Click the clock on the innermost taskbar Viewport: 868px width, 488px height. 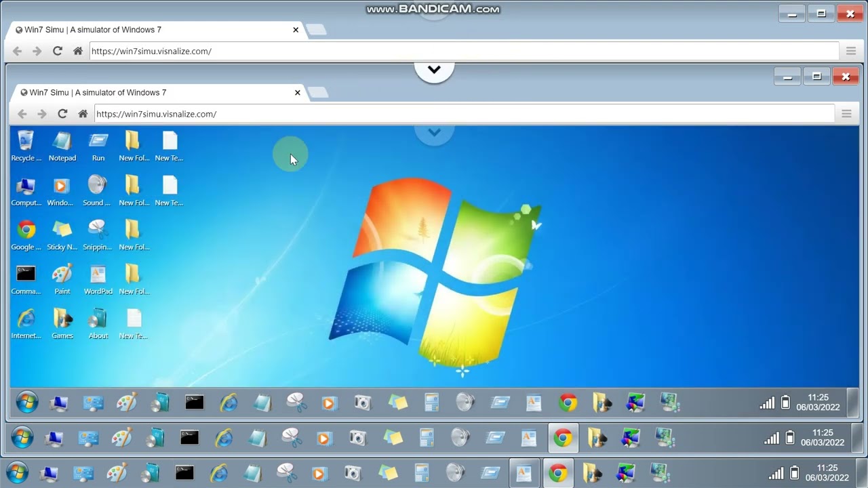818,403
